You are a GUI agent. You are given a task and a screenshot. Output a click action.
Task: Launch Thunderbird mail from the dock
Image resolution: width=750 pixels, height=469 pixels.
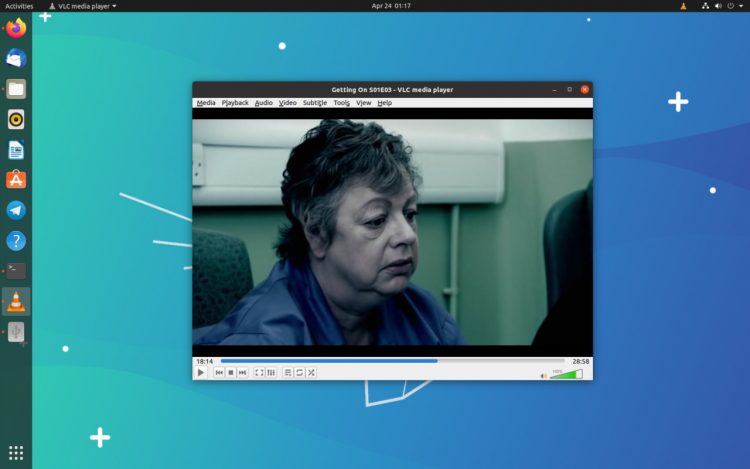pos(16,58)
